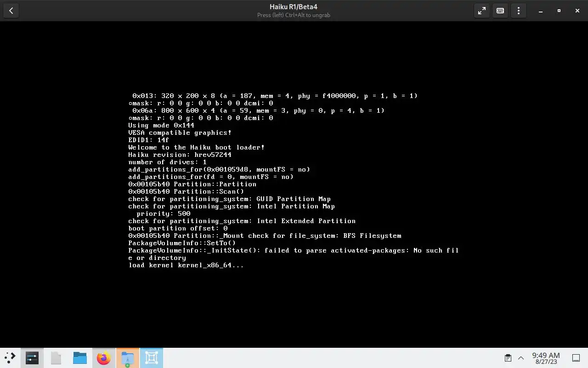588x368 pixels.
Task: Click the GUID Partition Map check line
Action: pos(230,199)
